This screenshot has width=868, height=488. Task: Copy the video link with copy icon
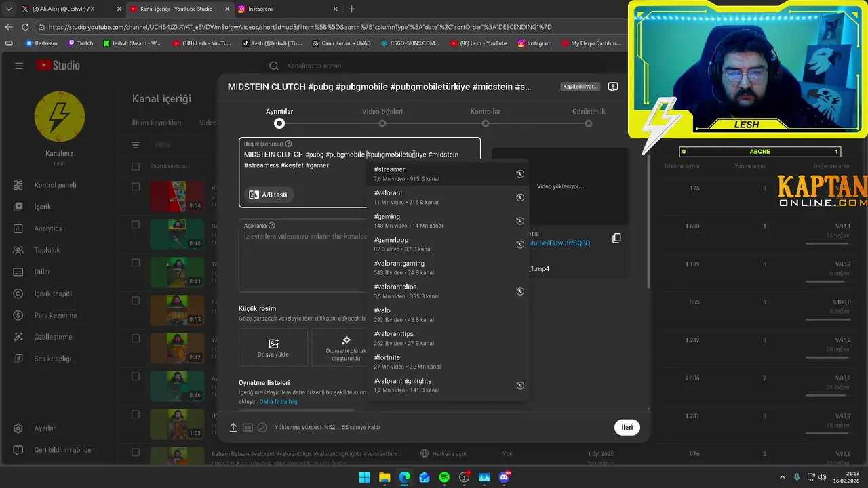pos(616,238)
